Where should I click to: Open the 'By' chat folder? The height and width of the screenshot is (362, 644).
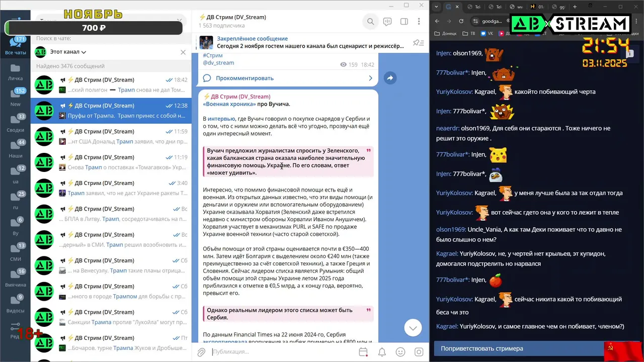[16, 227]
